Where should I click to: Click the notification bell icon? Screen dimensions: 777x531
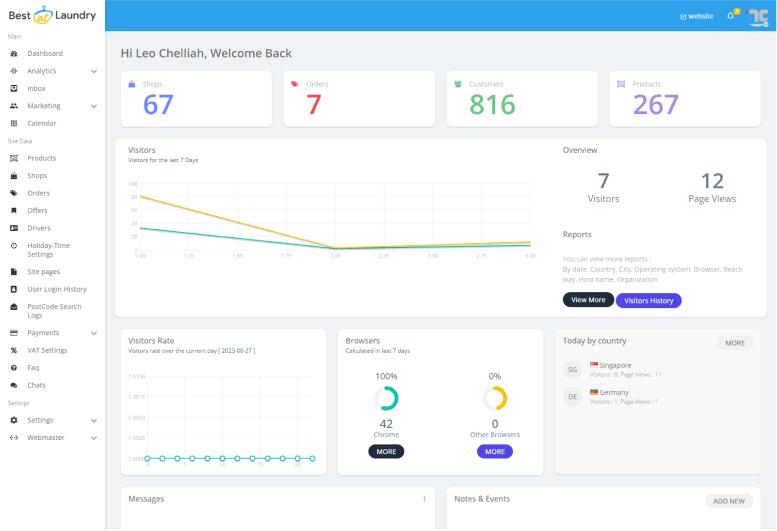(730, 16)
